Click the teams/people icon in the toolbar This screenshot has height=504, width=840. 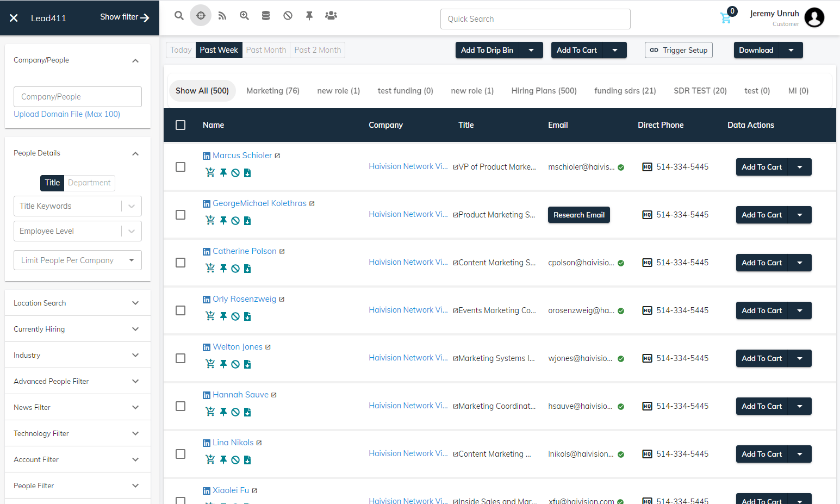(331, 15)
